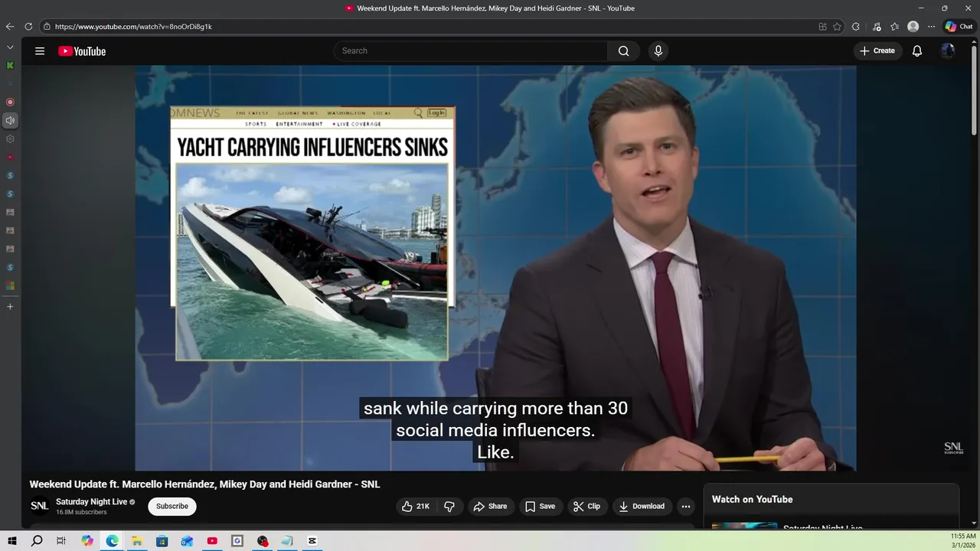This screenshot has width=980, height=551.
Task: Pause the video by clicking the player
Action: click(x=495, y=268)
